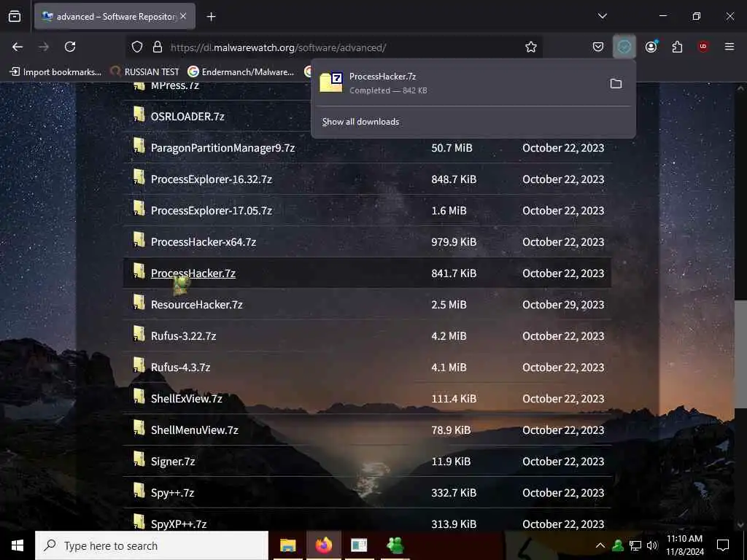
Task: Open the green people taskbar app
Action: 395,545
